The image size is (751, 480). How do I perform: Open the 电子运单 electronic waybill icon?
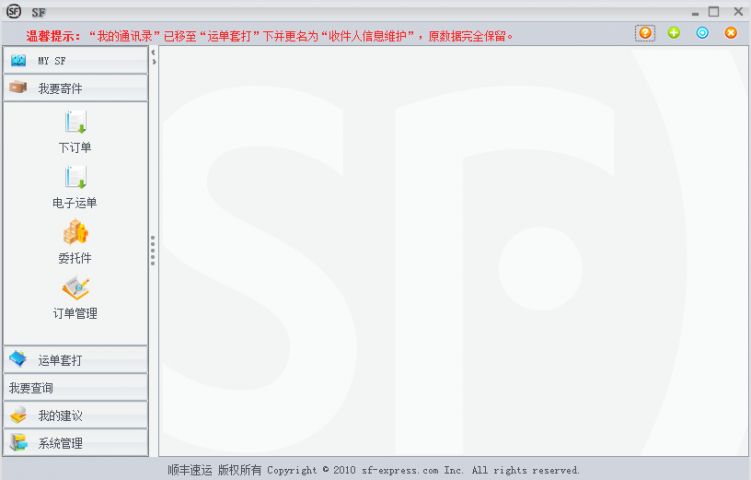click(x=75, y=177)
